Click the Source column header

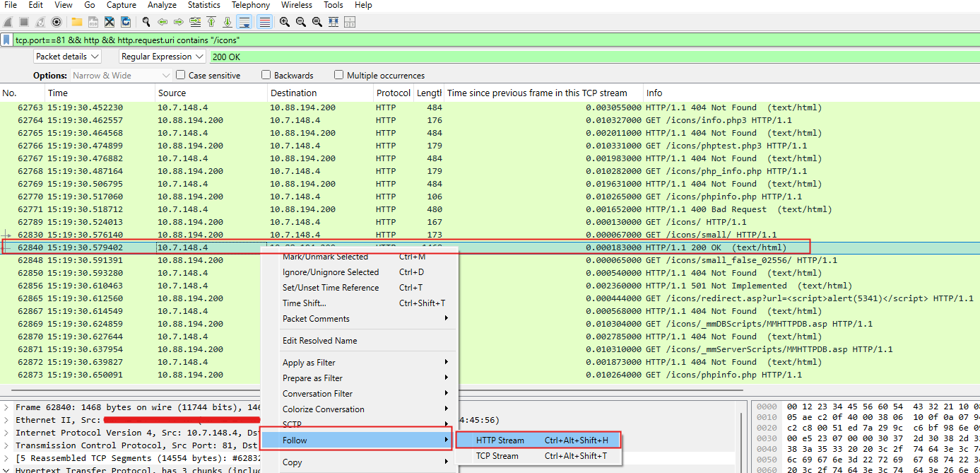point(172,93)
